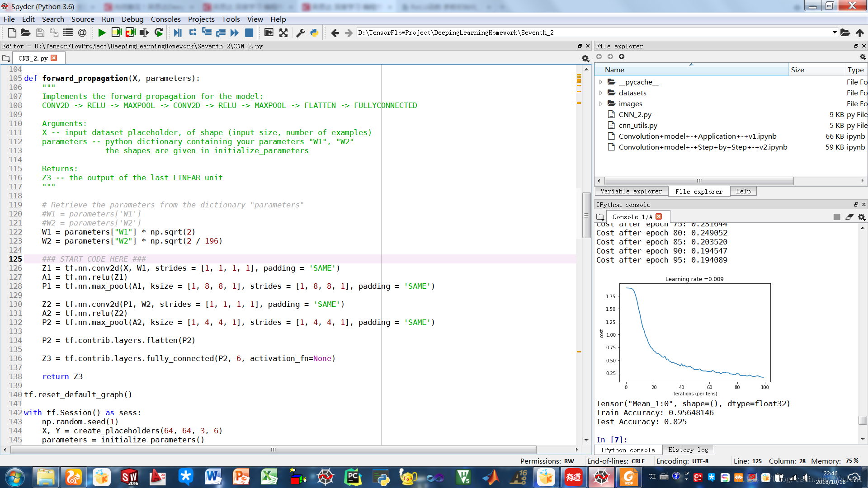Sort files by Name column header
The image size is (868, 488).
point(691,70)
